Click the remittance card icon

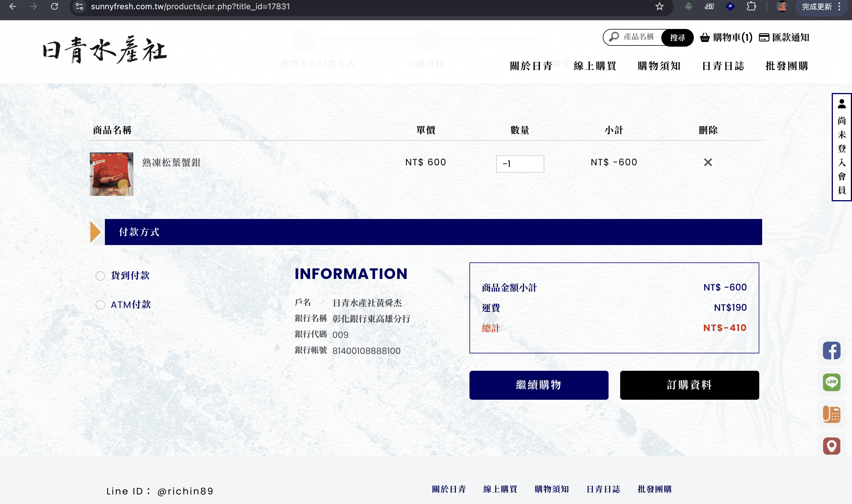point(764,37)
